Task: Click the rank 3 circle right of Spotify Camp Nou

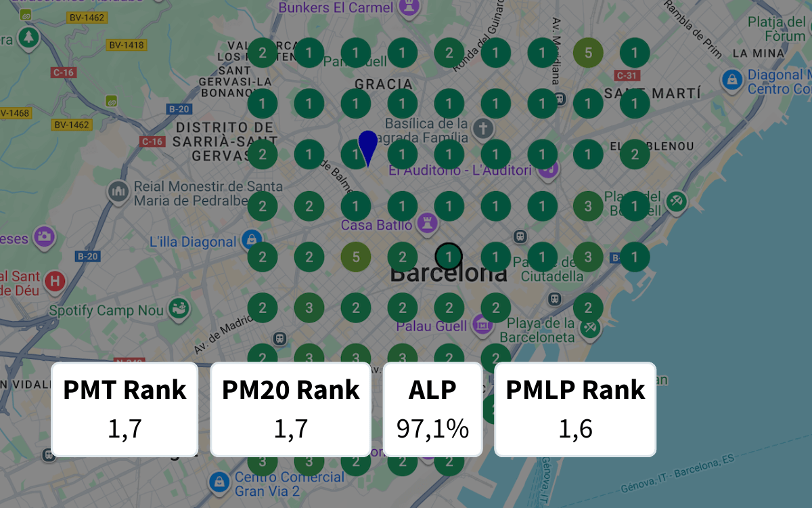Action: pos(309,308)
